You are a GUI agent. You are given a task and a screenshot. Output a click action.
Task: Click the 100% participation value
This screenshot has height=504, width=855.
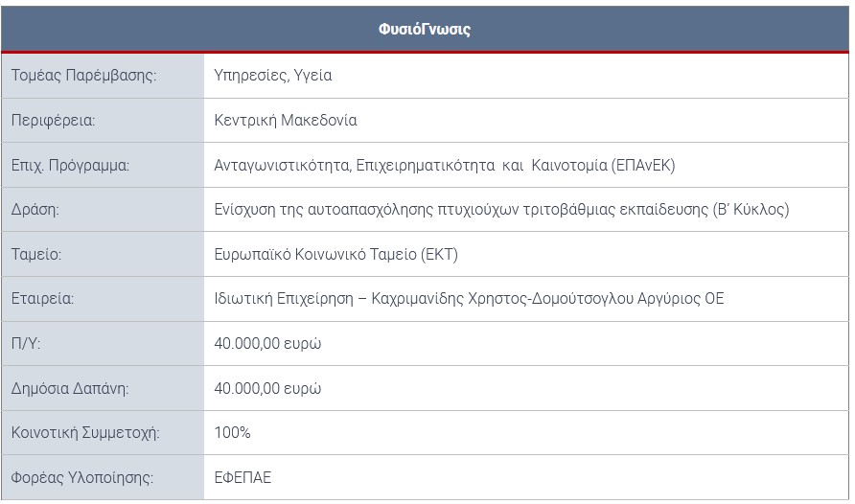(232, 433)
